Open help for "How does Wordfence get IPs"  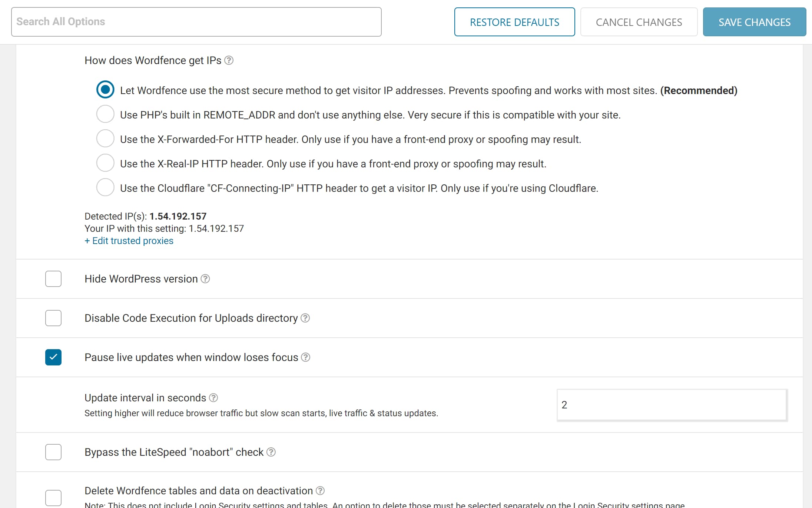pyautogui.click(x=229, y=60)
